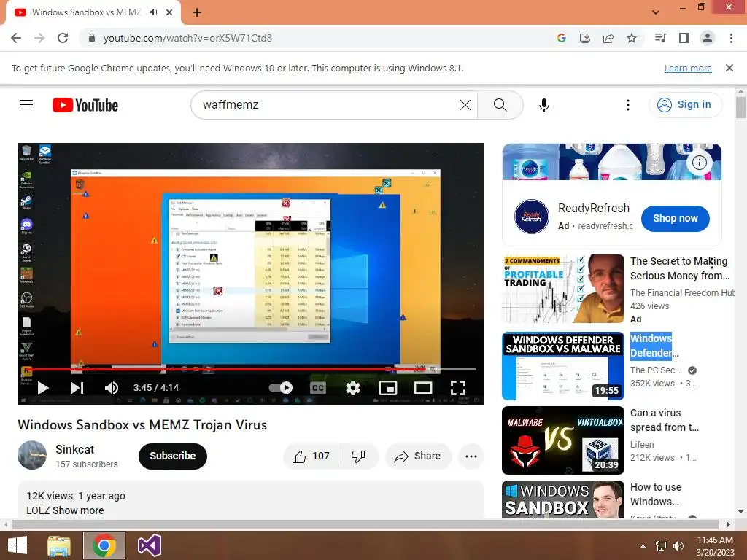Screen dimensions: 747x560
Task: Open the Chrome profile avatar
Action: coord(708,38)
